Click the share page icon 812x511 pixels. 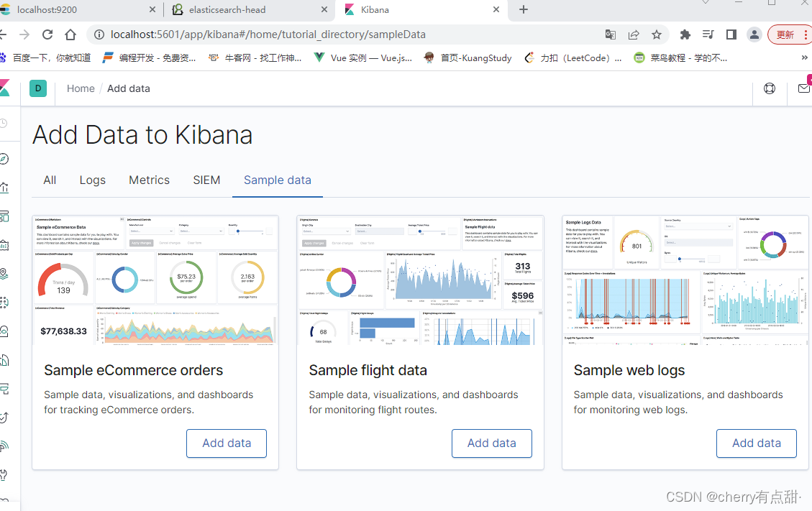634,34
